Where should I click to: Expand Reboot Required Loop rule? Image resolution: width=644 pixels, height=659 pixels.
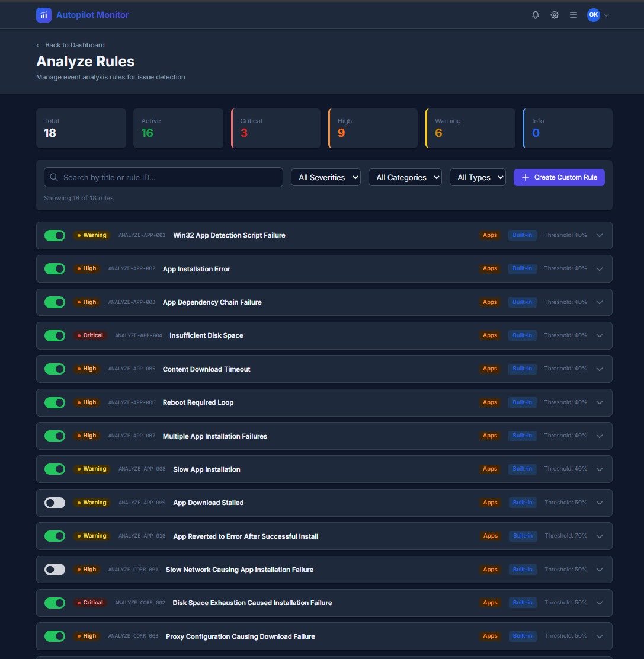[600, 402]
